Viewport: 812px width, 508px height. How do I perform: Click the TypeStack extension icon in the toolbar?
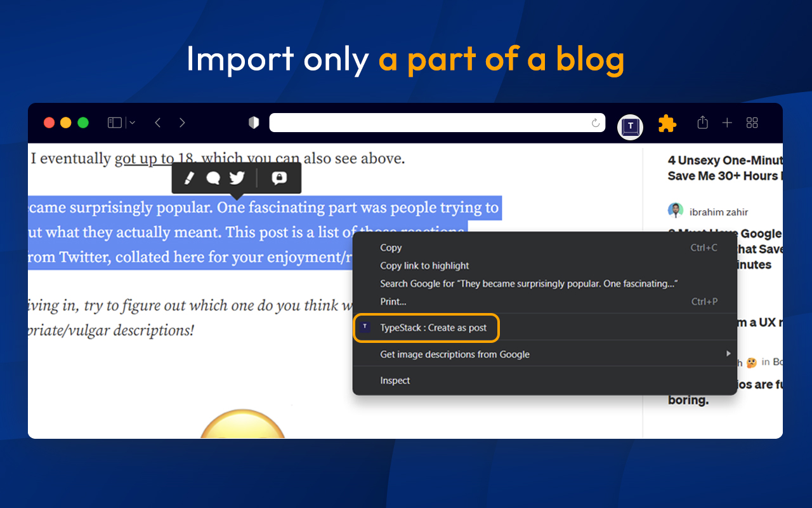coord(630,126)
